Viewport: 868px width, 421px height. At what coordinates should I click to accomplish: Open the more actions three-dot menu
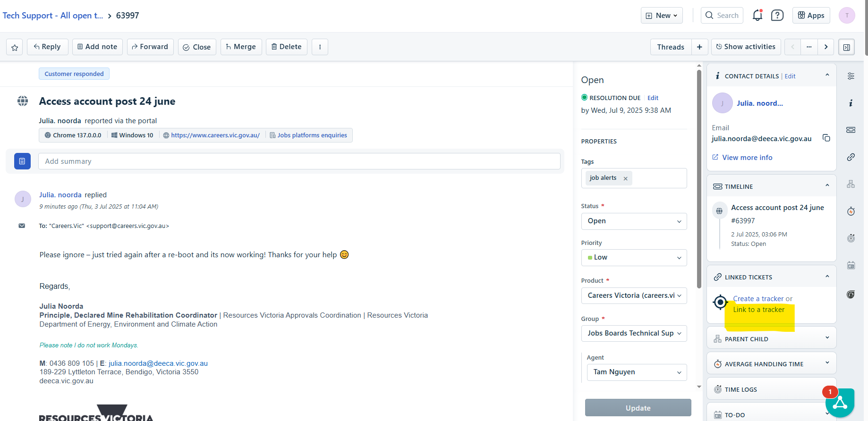click(x=320, y=47)
